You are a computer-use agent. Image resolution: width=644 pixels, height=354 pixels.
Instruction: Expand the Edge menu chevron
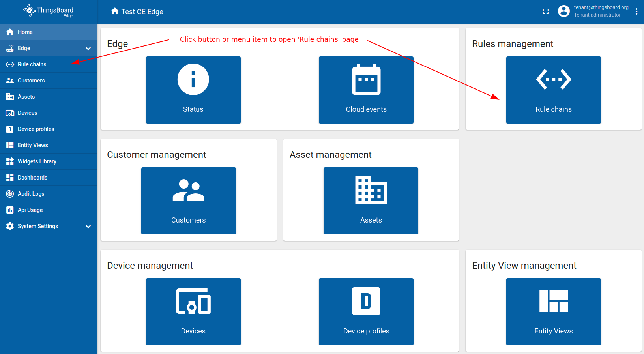pyautogui.click(x=88, y=49)
